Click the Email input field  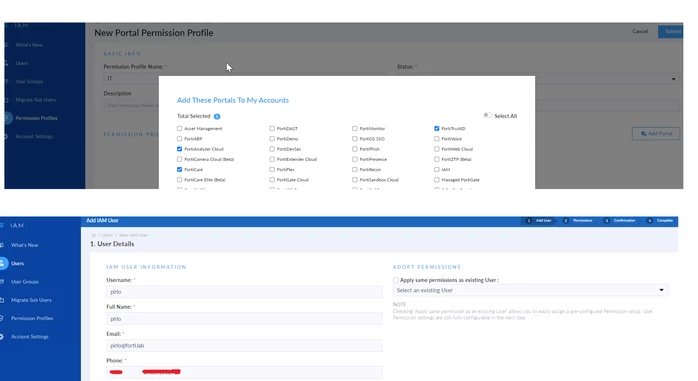click(244, 345)
